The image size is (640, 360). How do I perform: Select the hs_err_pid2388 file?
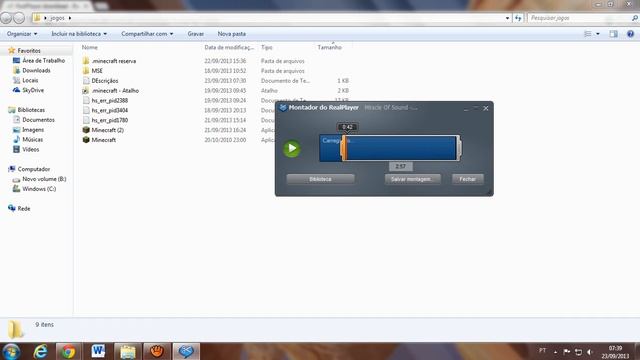[x=110, y=100]
